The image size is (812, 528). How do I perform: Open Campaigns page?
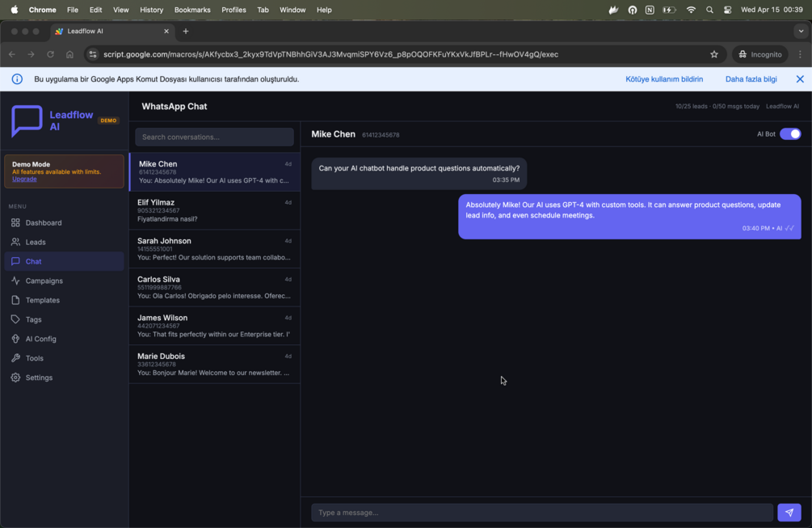point(64,281)
